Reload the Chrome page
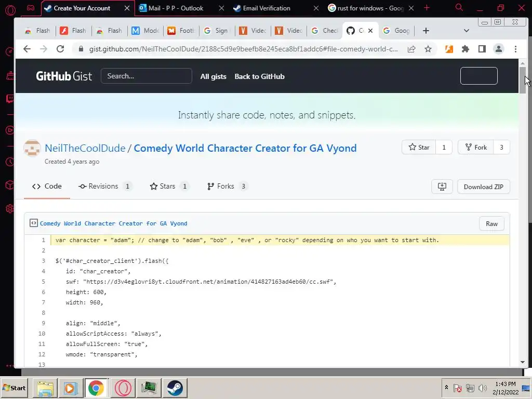Viewport: 532px width, 399px height. tap(60, 49)
